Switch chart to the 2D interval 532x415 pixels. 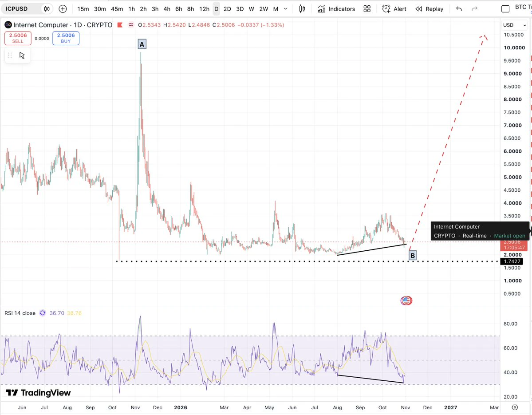tap(227, 9)
